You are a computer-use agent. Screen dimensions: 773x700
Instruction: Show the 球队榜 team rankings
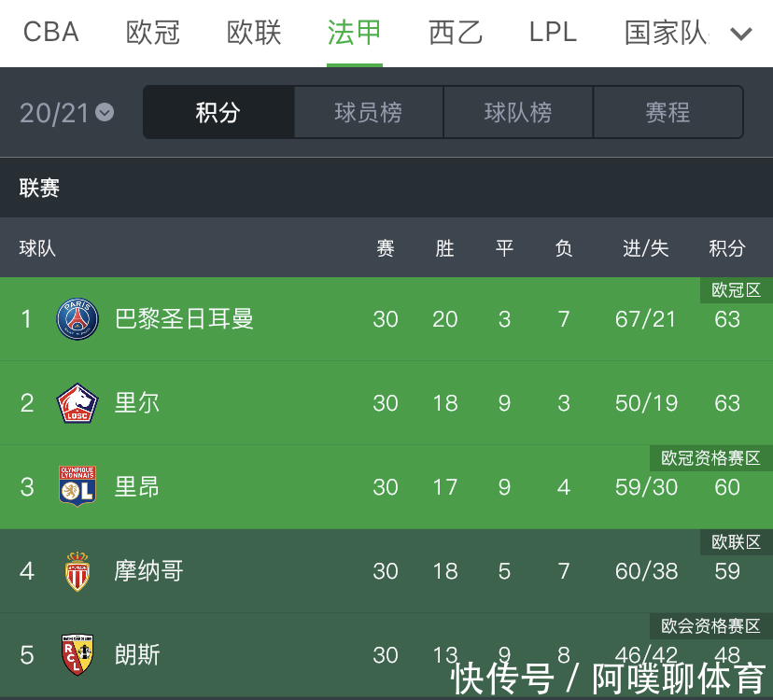point(518,113)
